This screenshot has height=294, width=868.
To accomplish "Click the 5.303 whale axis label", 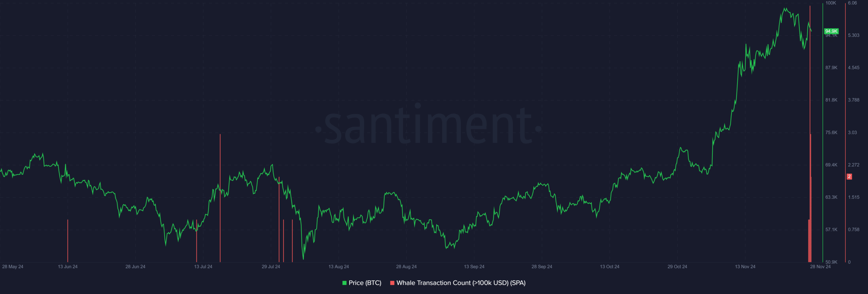I will [x=854, y=35].
